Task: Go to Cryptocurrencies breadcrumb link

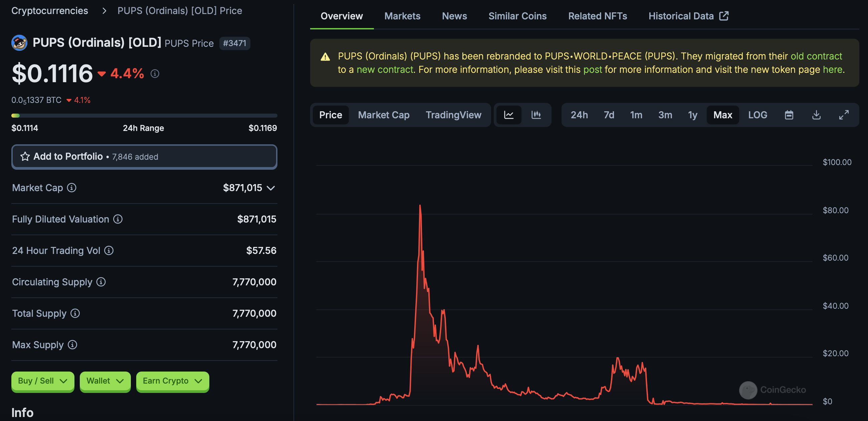Action: 49,11
